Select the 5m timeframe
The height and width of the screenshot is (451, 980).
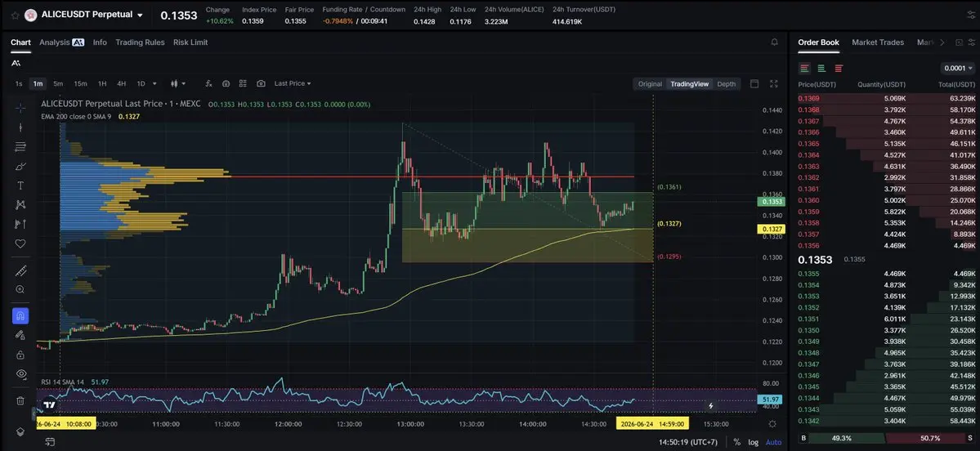pos(58,83)
